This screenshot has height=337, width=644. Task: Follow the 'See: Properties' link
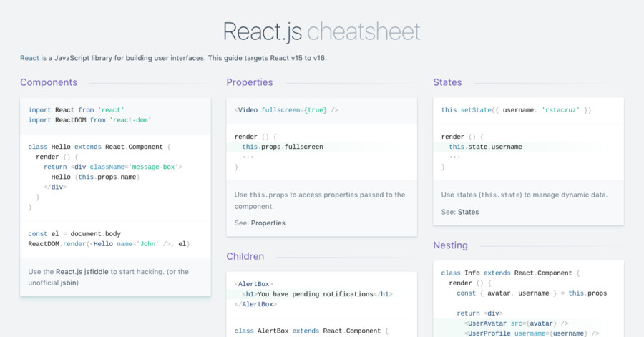tap(268, 223)
